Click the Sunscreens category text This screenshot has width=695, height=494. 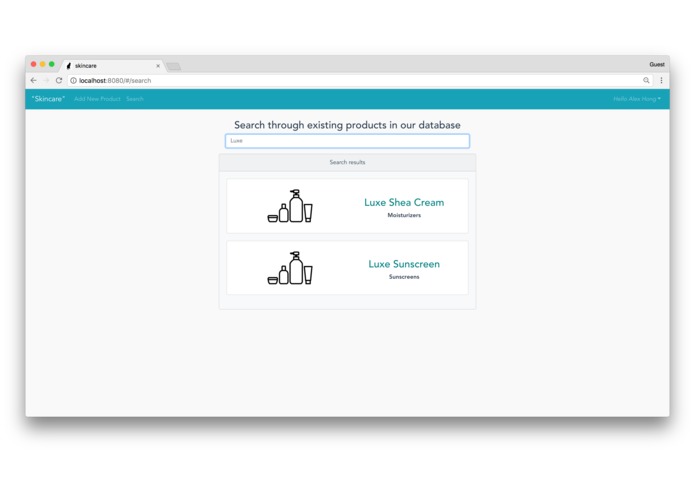(404, 277)
